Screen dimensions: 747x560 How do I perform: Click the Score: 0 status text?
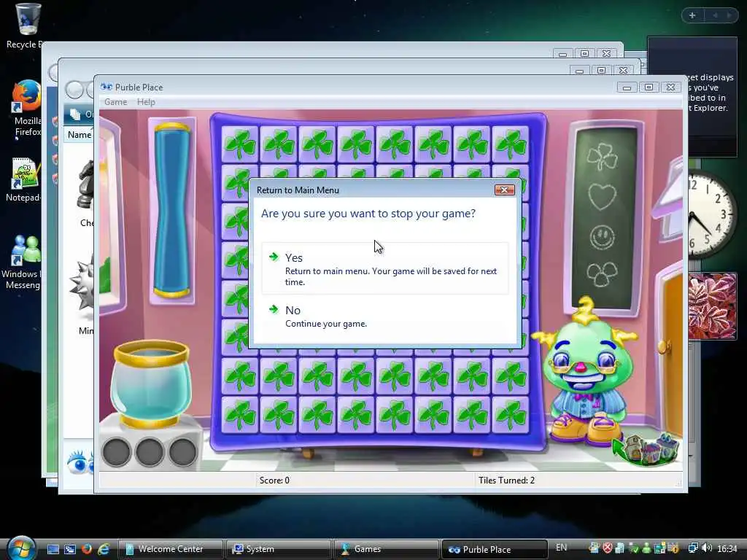274,481
